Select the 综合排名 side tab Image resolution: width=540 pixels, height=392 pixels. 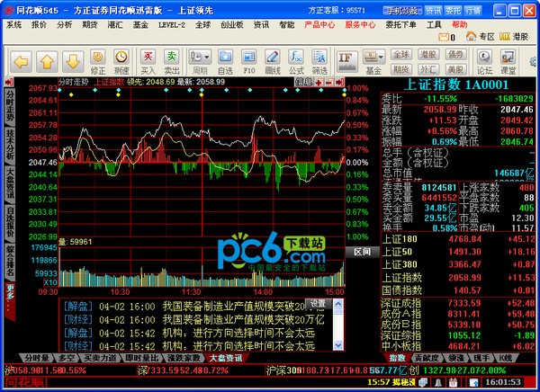point(10,263)
